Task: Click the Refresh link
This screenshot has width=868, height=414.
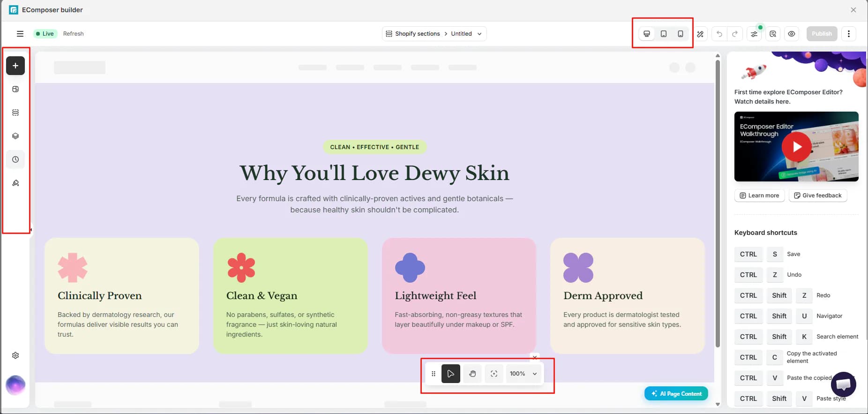Action: (x=74, y=34)
